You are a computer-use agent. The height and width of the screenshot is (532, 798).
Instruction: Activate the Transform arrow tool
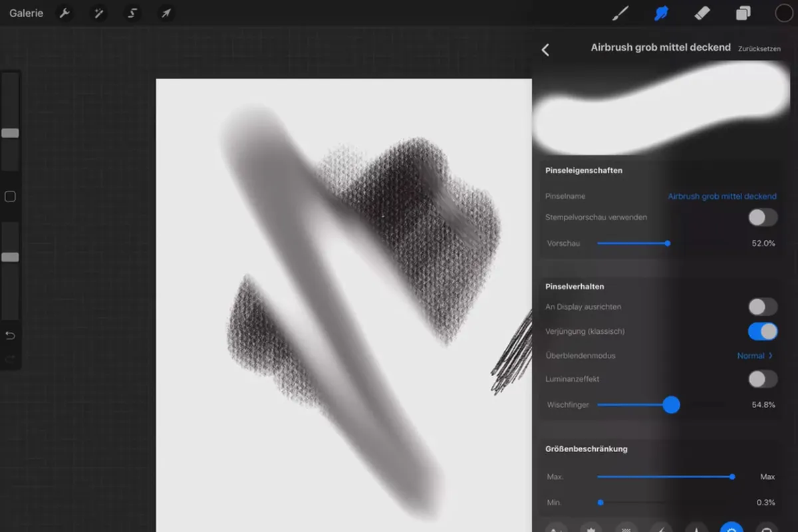point(166,13)
